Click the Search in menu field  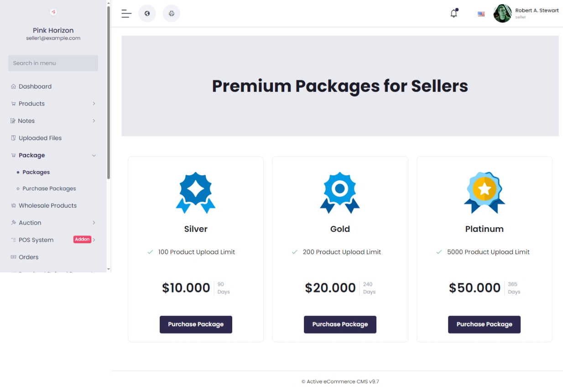click(x=53, y=63)
